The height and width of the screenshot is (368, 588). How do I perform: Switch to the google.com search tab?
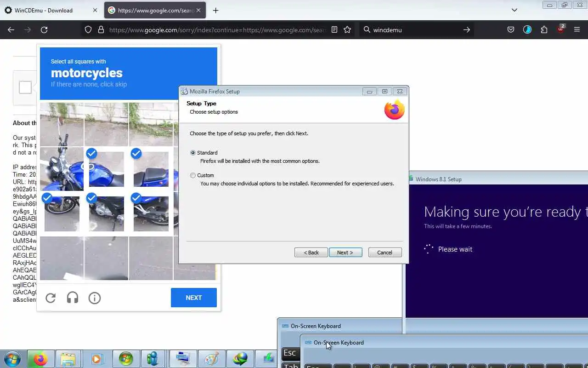[155, 10]
